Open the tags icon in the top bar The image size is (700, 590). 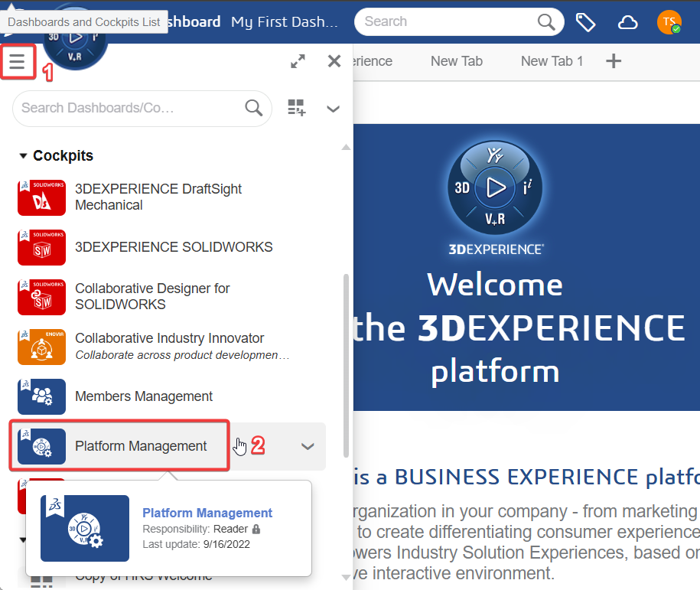point(586,22)
